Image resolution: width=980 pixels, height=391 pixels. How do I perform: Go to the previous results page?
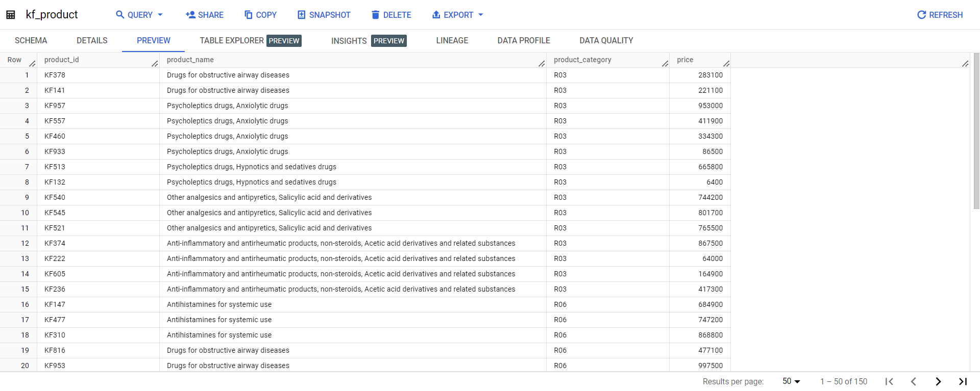pyautogui.click(x=914, y=381)
